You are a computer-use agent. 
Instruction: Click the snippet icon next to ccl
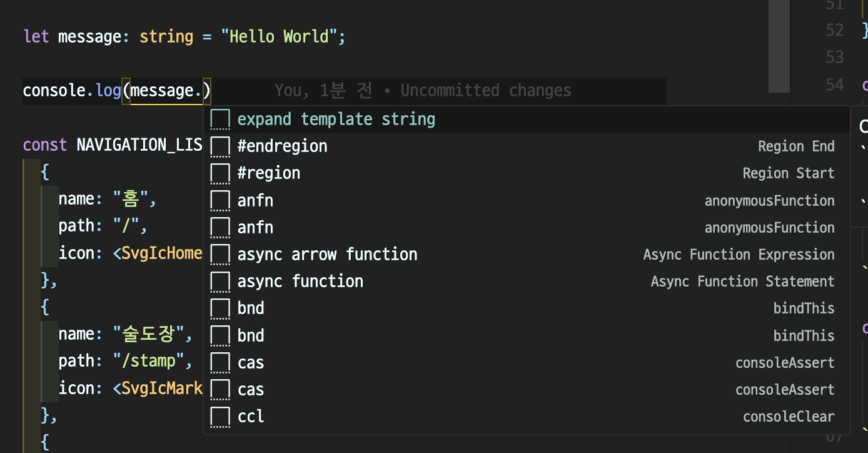[220, 417]
